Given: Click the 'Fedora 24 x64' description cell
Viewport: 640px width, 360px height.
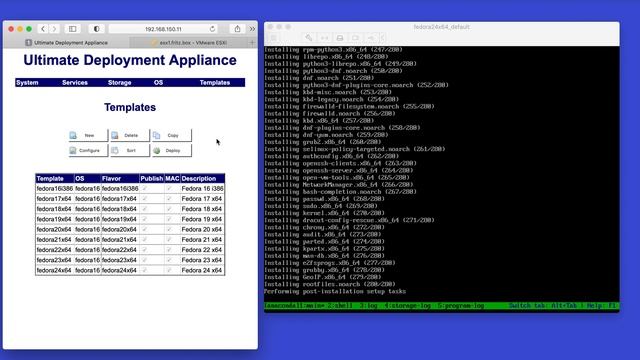Looking at the screenshot, I should click(202, 270).
